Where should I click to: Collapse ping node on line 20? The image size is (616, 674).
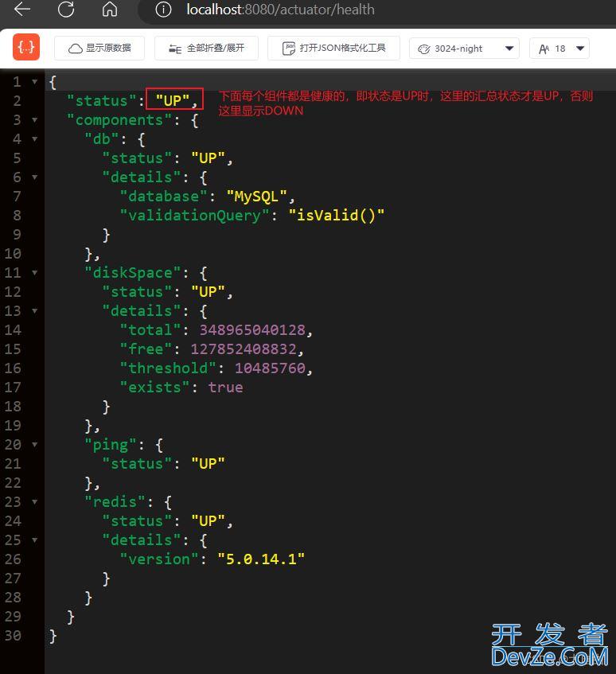pyautogui.click(x=34, y=445)
